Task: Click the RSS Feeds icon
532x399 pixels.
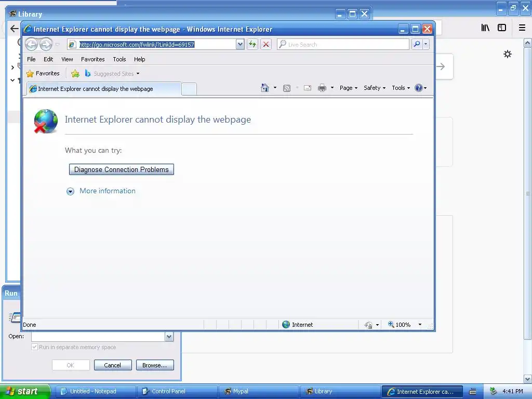Action: [287, 88]
